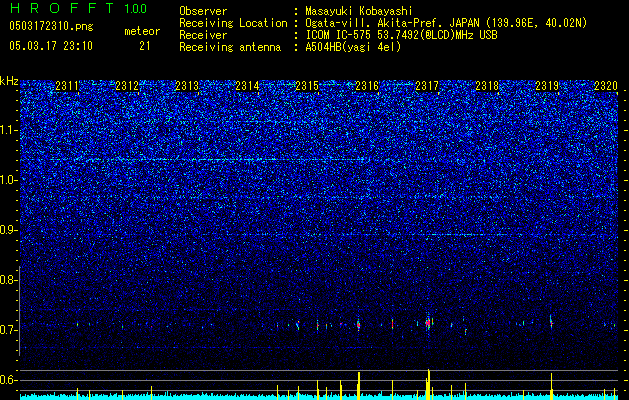The width and height of the screenshot is (629, 400).
Task: Select the filename 0503172310.png
Action: (x=51, y=26)
